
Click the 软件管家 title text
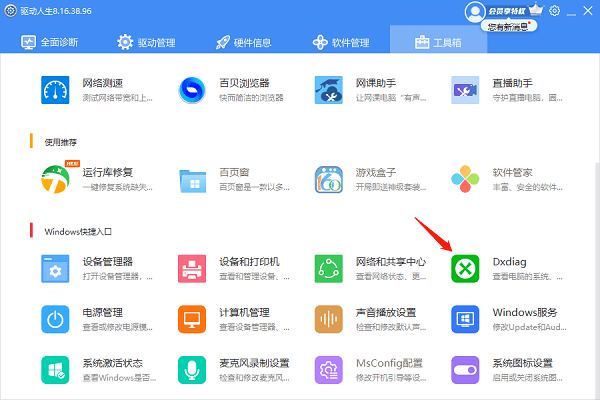pyautogui.click(x=512, y=172)
